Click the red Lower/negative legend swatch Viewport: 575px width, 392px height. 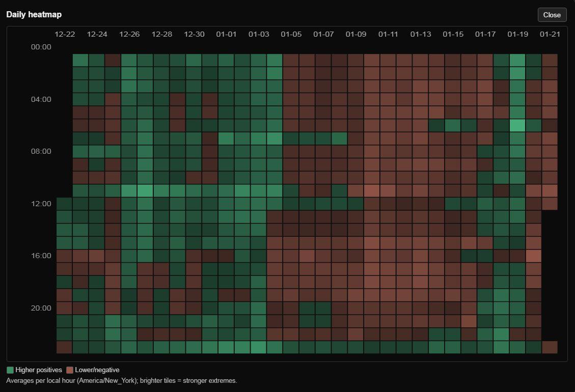pyautogui.click(x=70, y=370)
